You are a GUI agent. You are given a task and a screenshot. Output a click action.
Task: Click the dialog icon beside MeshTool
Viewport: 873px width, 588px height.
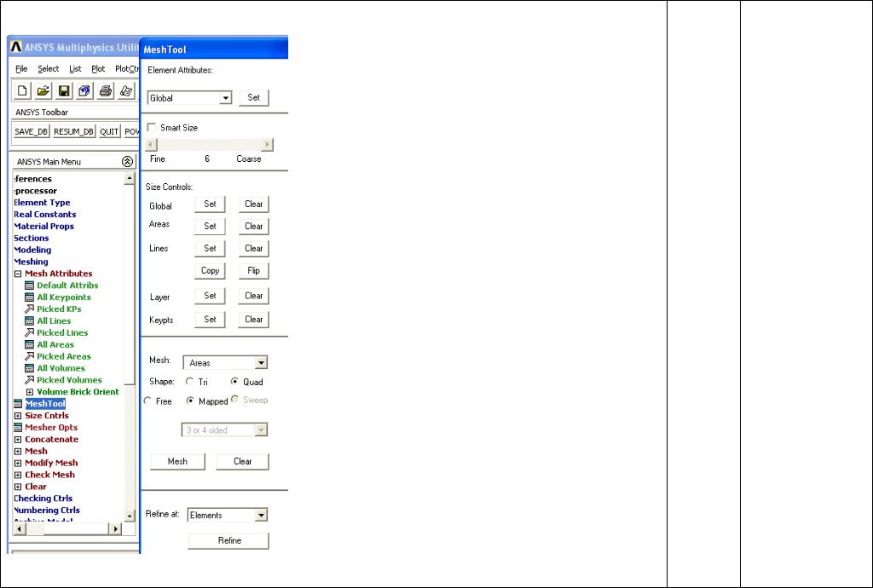click(18, 404)
